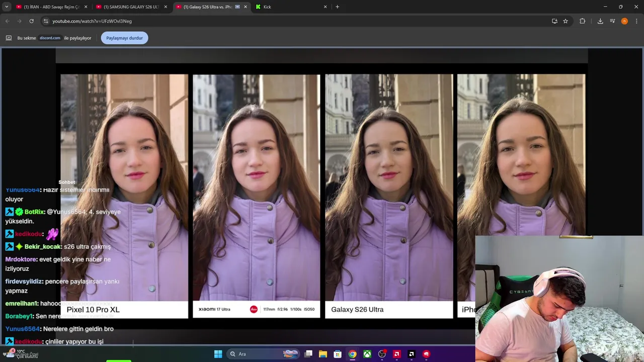
Task: Click the Galaxy S26 Ultra photo
Action: (389, 188)
